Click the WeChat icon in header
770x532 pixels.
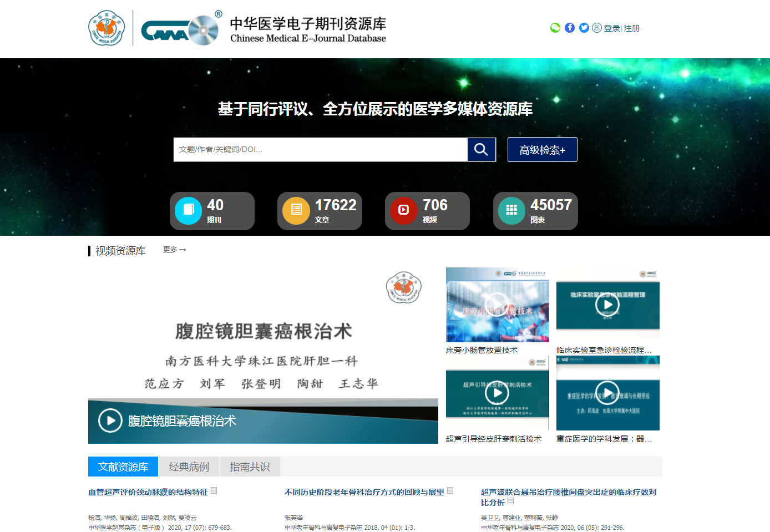(555, 28)
